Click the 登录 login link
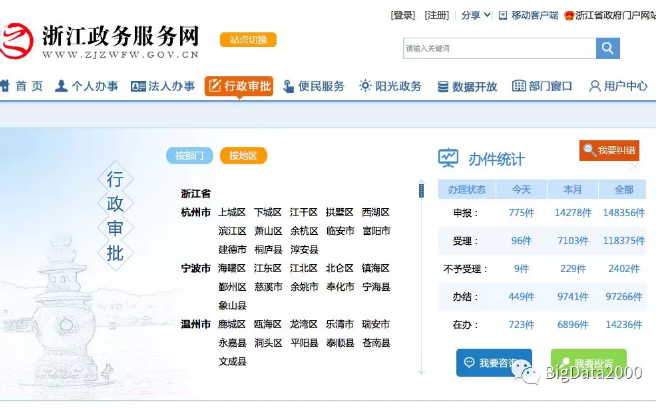This screenshot has height=408, width=656. point(402,16)
